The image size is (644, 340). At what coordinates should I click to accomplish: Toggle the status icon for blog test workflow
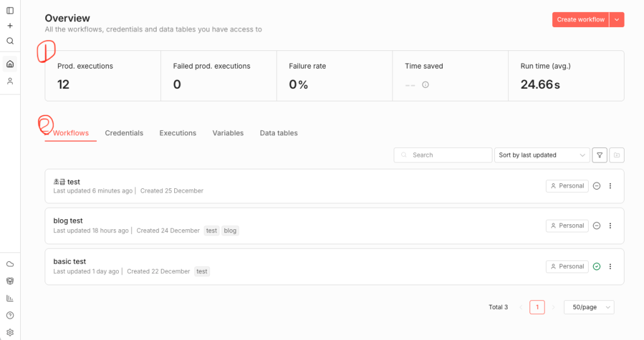click(x=597, y=225)
